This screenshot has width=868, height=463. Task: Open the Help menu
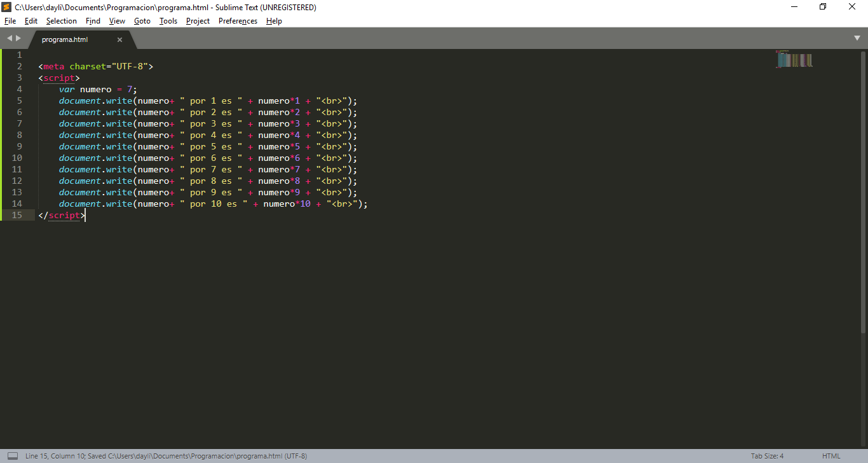tap(274, 21)
